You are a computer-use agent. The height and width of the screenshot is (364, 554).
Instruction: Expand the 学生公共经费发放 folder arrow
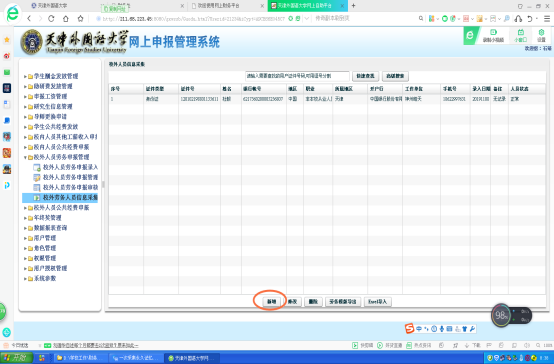pos(25,127)
